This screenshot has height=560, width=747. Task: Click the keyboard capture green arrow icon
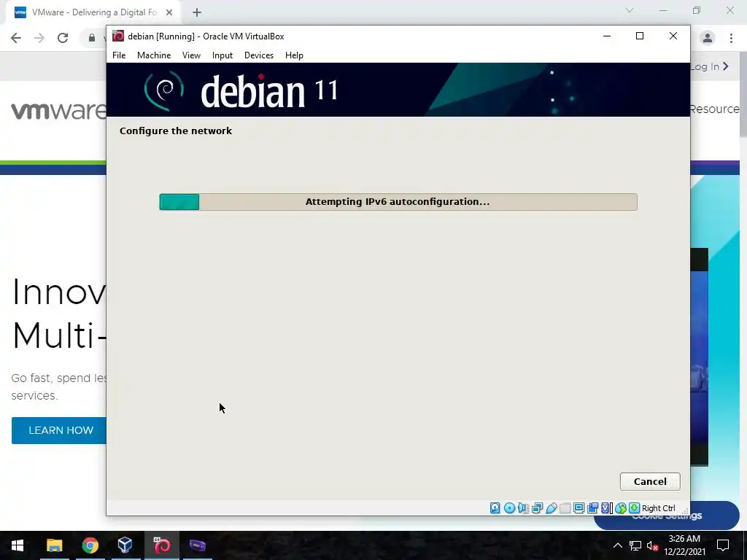click(x=634, y=508)
